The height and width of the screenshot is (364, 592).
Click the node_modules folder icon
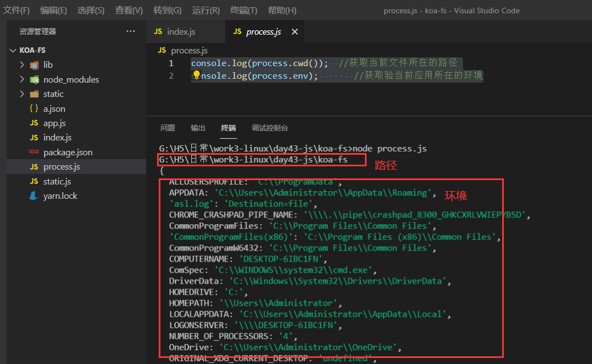34,80
